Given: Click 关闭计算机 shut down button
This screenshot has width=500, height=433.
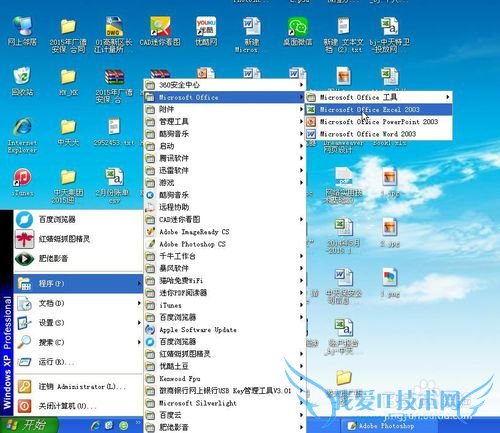Looking at the screenshot, I should [x=78, y=406].
